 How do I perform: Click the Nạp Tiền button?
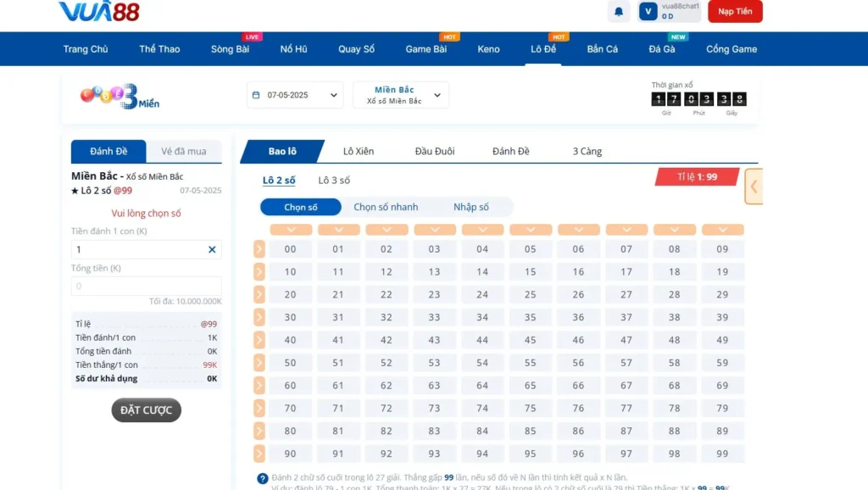click(734, 11)
